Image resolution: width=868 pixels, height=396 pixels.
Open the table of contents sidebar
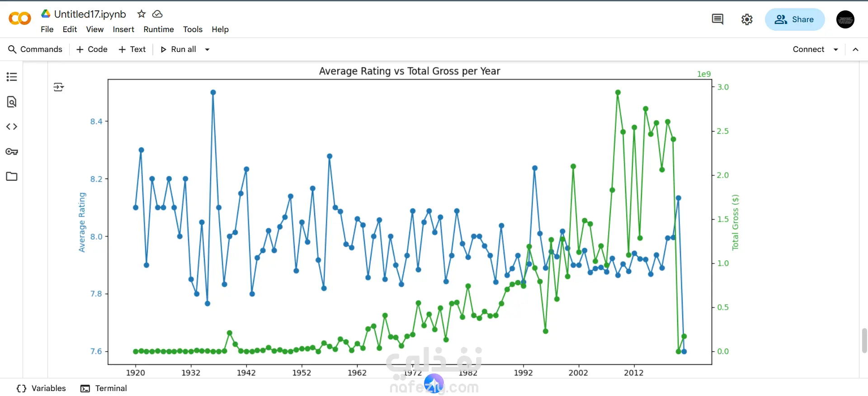[12, 77]
